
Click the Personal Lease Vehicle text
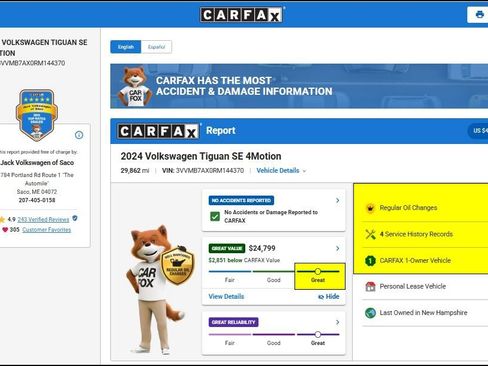coord(413,286)
